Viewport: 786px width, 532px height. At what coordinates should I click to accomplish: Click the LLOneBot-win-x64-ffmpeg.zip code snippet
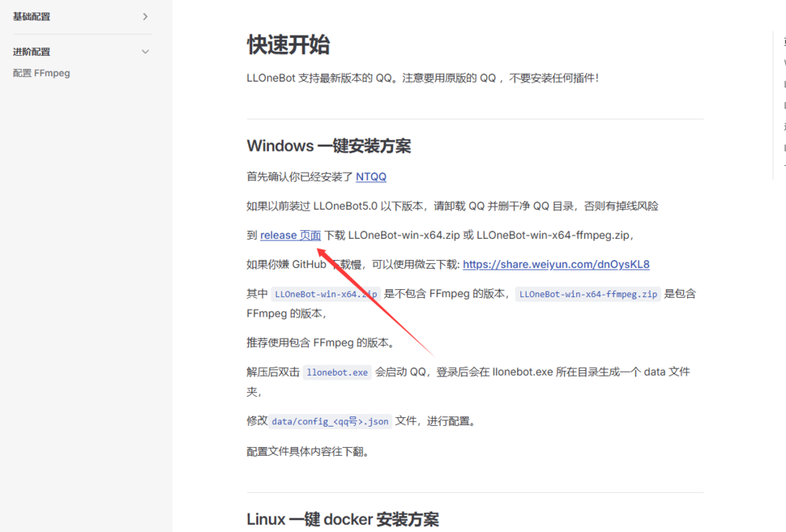[x=588, y=294]
